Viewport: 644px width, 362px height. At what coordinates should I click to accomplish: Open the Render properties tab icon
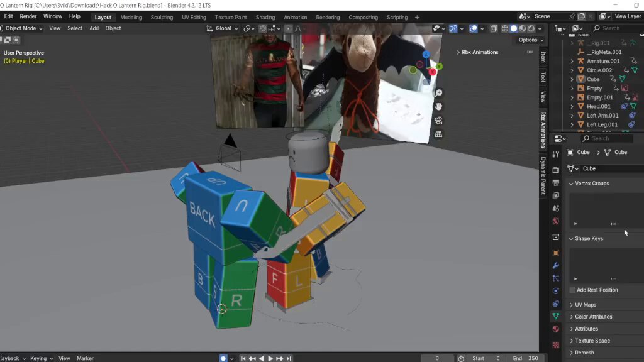tap(556, 170)
